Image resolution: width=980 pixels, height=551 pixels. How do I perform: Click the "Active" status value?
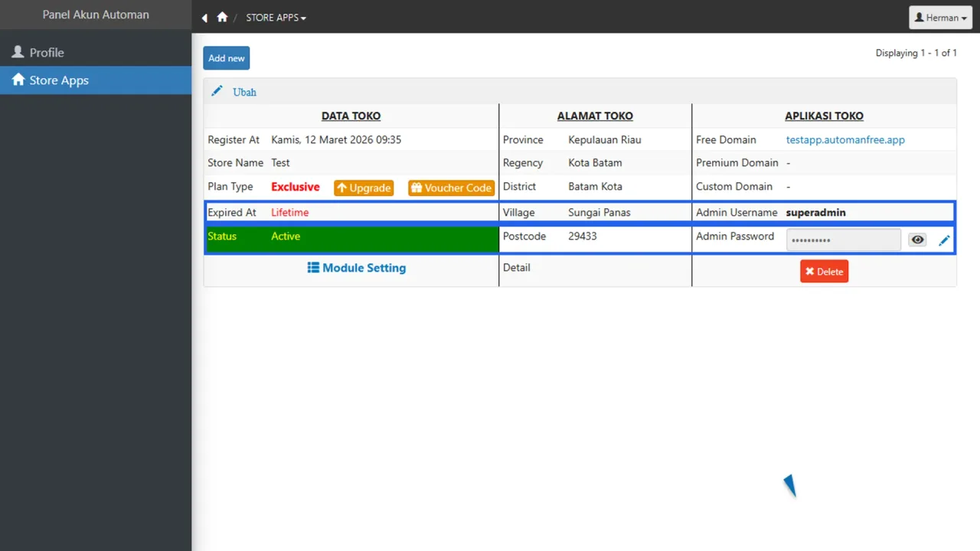coord(286,236)
